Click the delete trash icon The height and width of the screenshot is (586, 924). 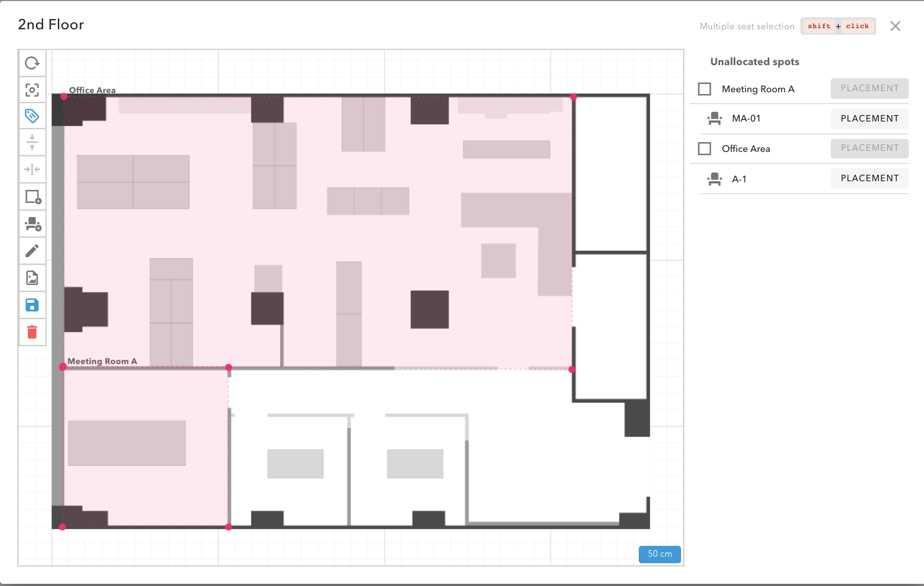(x=32, y=332)
